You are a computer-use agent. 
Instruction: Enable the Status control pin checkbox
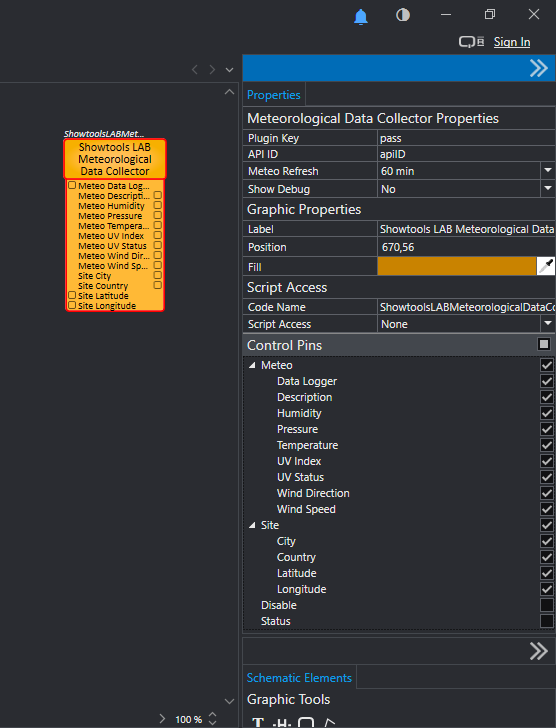(547, 621)
